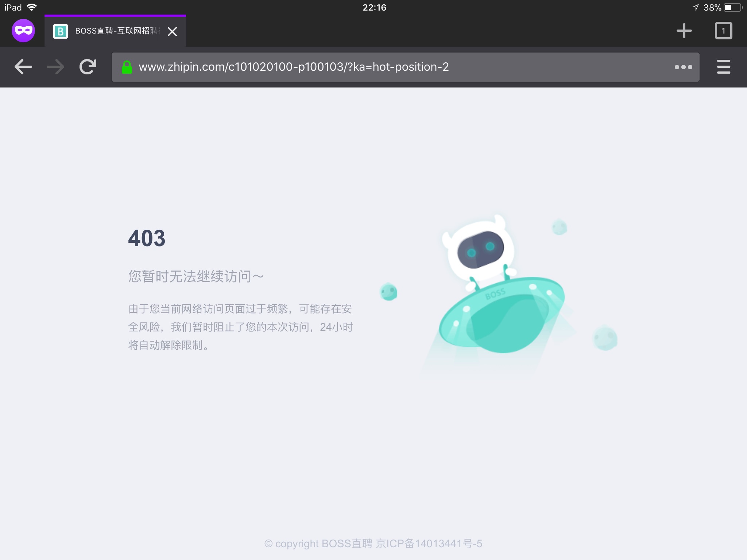Tap the location services arrow icon
The height and width of the screenshot is (560, 747).
pos(696,7)
